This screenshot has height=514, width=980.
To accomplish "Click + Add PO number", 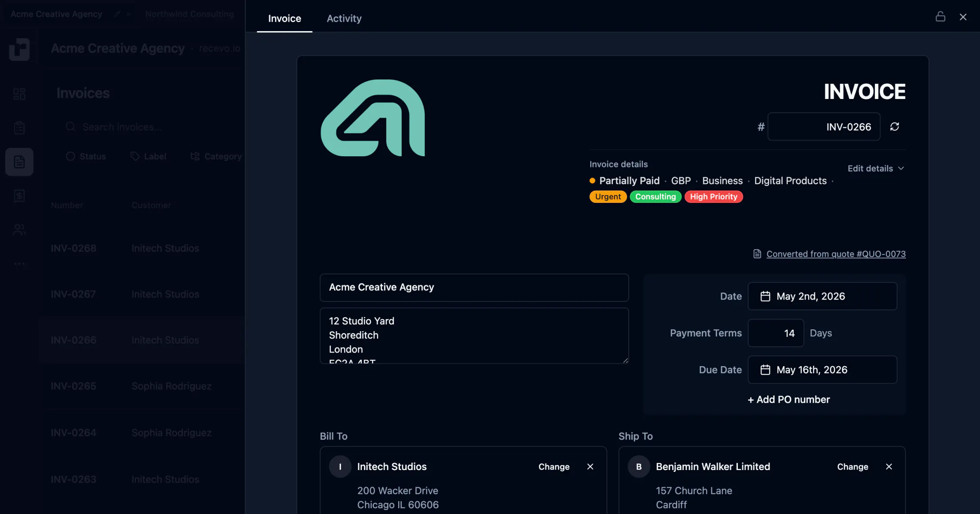I will point(788,399).
